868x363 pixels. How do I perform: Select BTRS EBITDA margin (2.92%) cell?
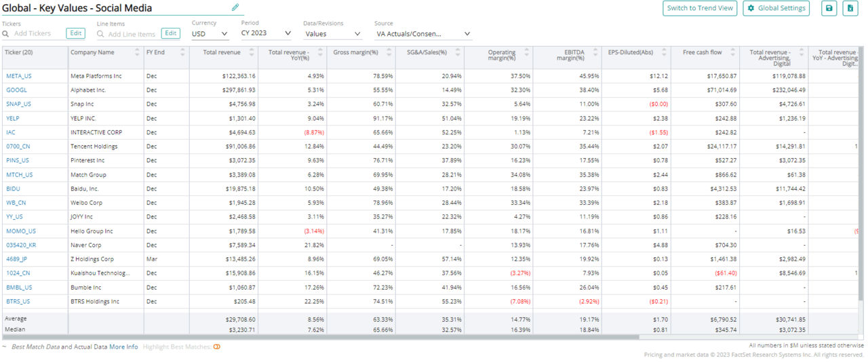(568, 301)
